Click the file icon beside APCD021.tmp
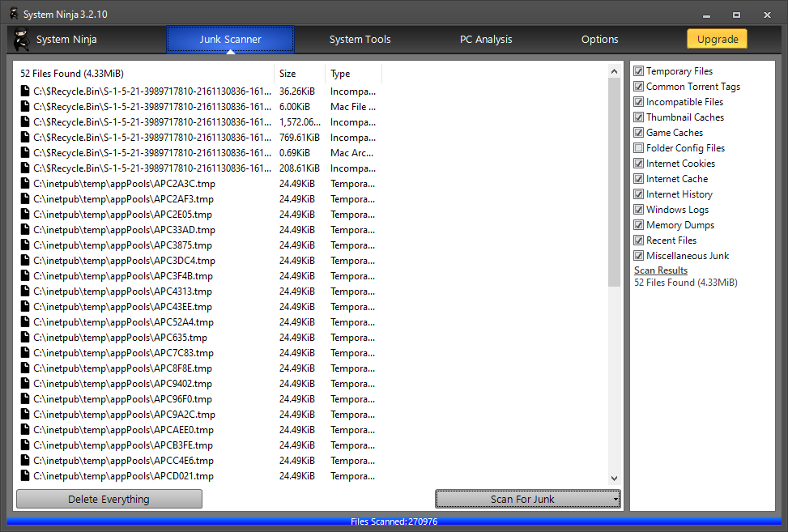 (24, 476)
